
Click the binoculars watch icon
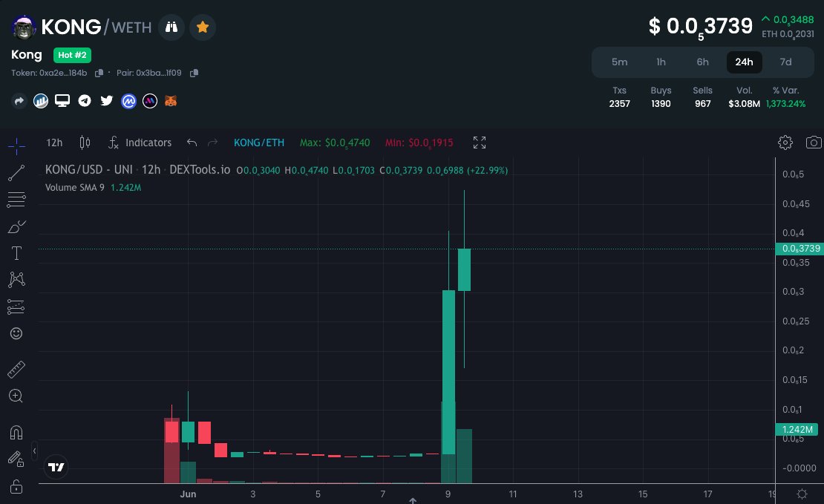[x=171, y=27]
